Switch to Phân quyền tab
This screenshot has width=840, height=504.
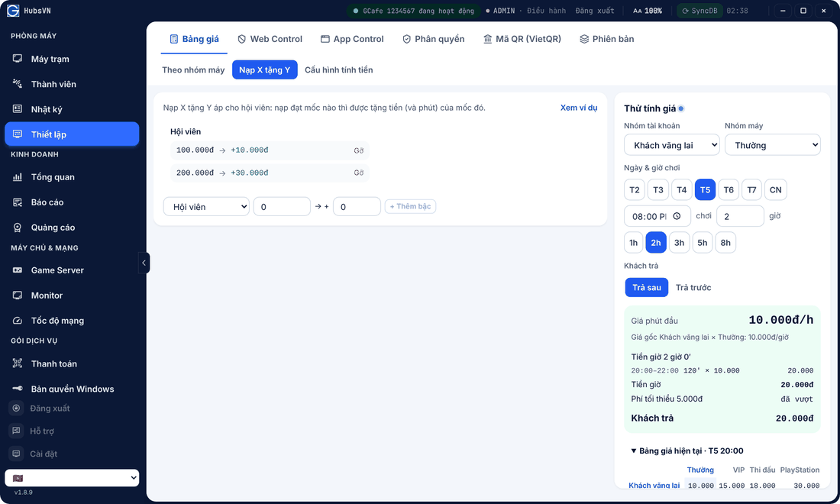click(434, 39)
